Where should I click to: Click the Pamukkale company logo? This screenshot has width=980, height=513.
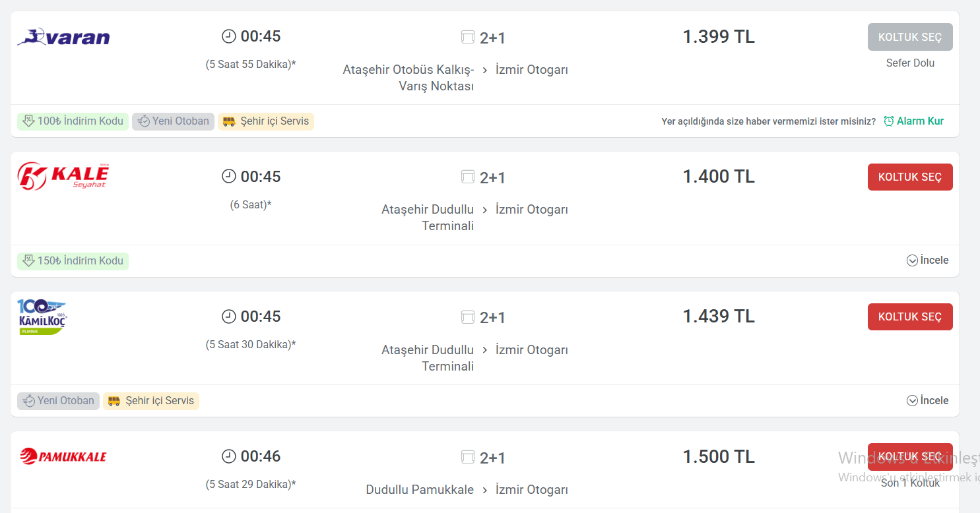(x=63, y=456)
